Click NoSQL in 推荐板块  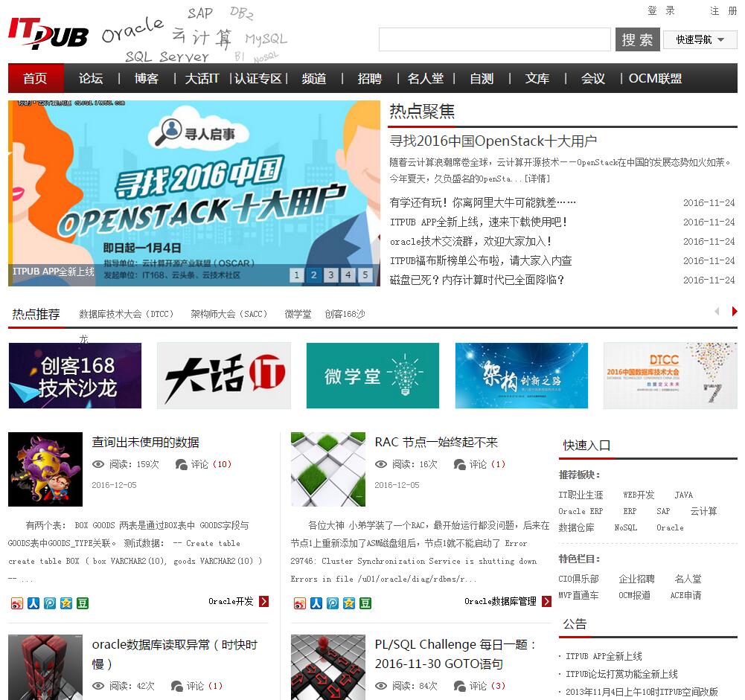(626, 527)
